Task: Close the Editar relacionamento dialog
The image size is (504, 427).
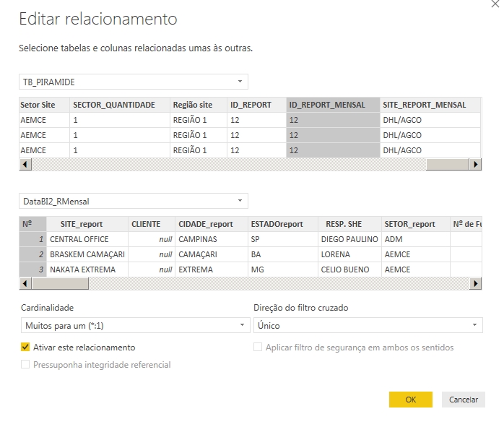Action: [495, 4]
